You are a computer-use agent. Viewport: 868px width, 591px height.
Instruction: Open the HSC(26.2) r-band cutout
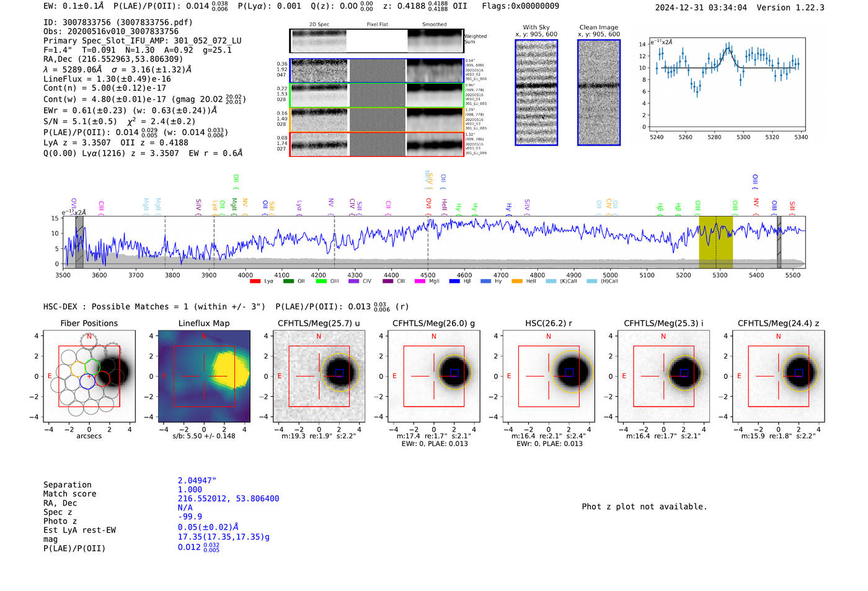[549, 376]
